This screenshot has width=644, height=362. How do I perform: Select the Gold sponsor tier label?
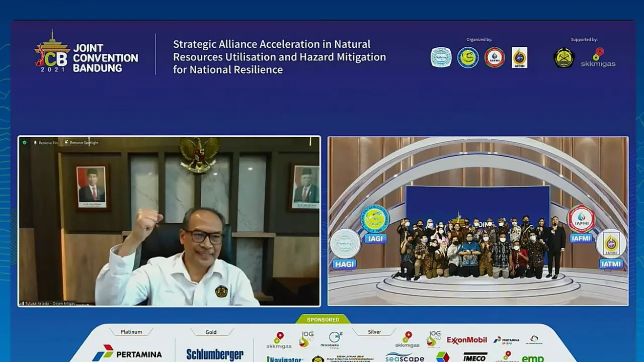211,332
